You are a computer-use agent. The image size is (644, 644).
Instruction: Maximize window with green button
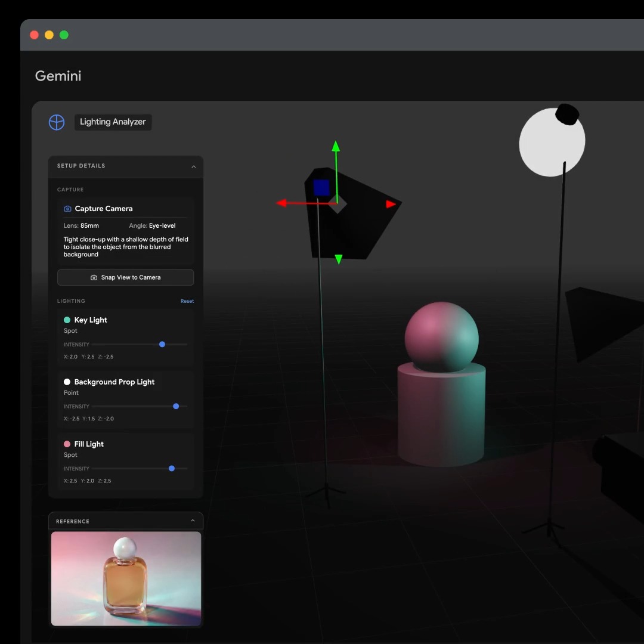[64, 35]
